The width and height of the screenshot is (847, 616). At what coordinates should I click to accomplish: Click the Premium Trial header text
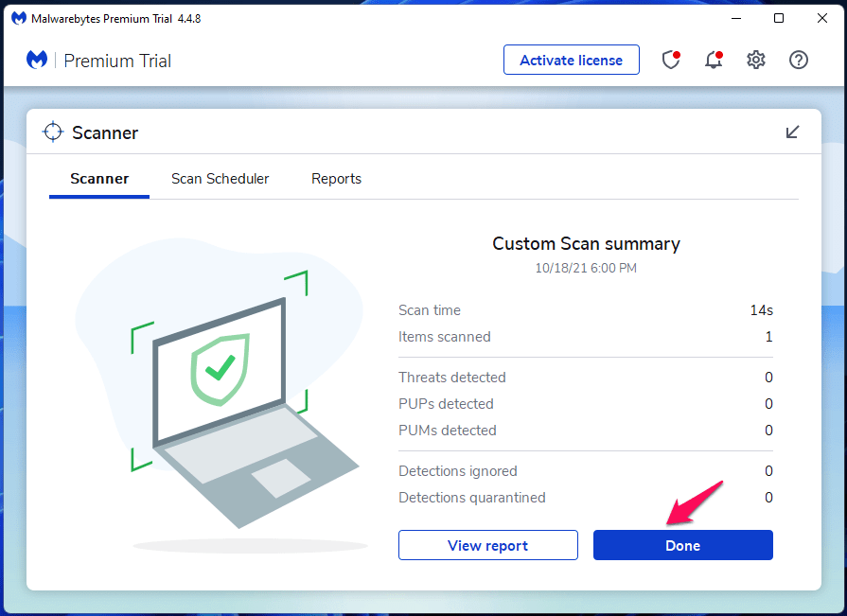pyautogui.click(x=117, y=61)
